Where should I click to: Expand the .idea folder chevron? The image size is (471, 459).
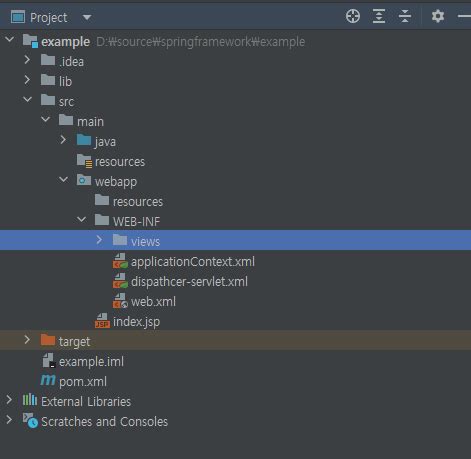click(27, 60)
